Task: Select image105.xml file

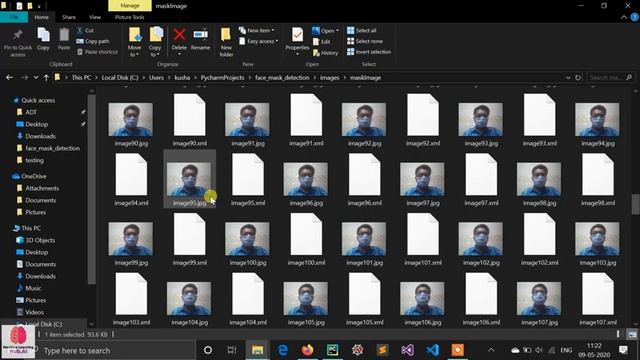Action: pos(364,294)
